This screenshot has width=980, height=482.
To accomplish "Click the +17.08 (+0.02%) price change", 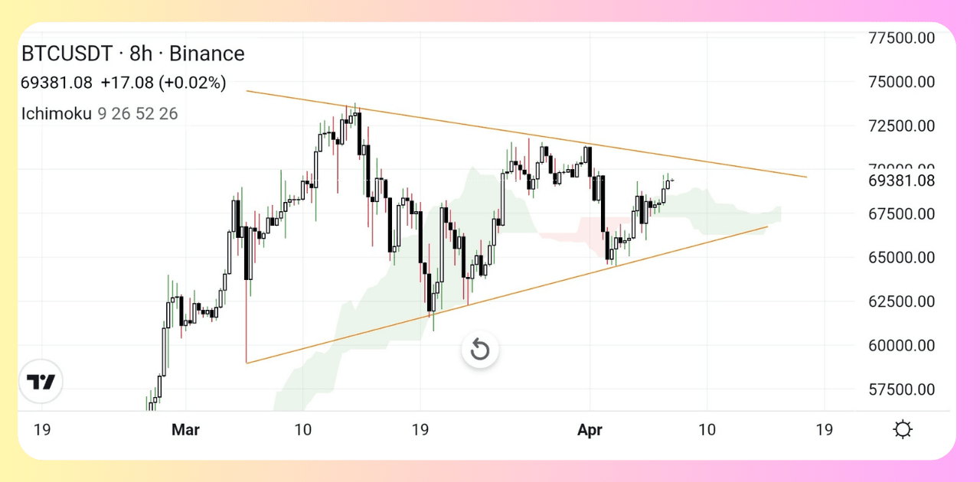I will (163, 83).
